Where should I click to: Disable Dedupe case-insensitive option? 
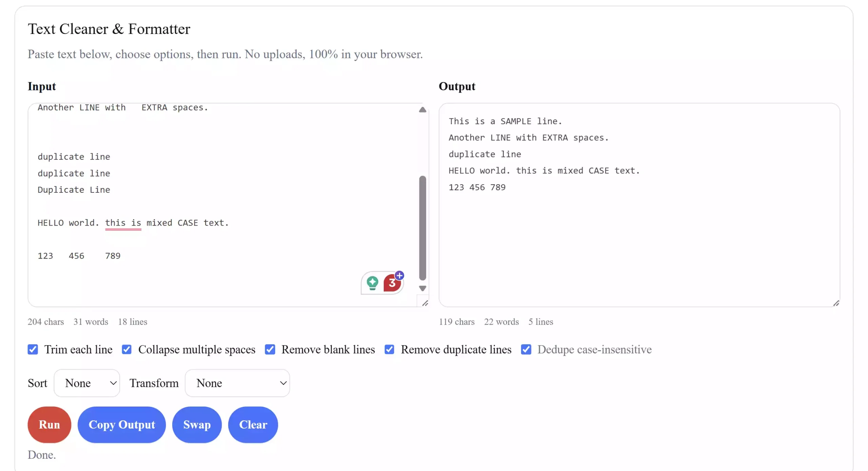click(x=526, y=349)
